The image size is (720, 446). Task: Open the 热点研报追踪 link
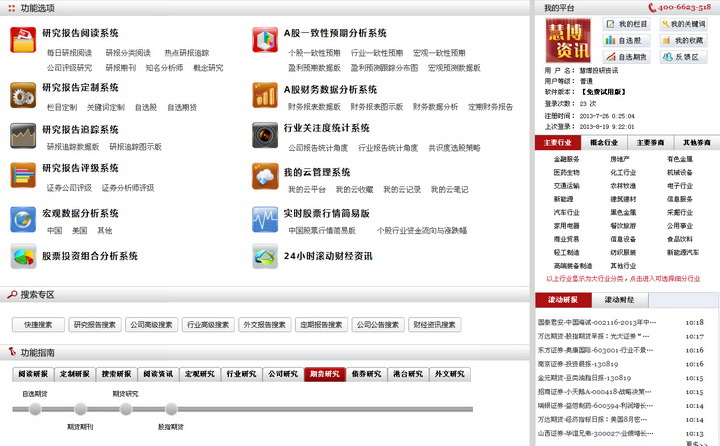coord(186,53)
